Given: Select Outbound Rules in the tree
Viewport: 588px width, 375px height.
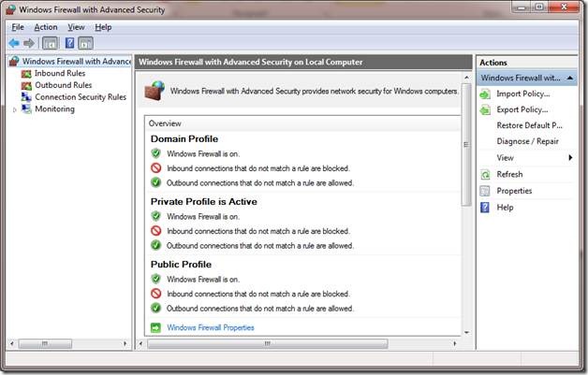Looking at the screenshot, I should pyautogui.click(x=63, y=85).
